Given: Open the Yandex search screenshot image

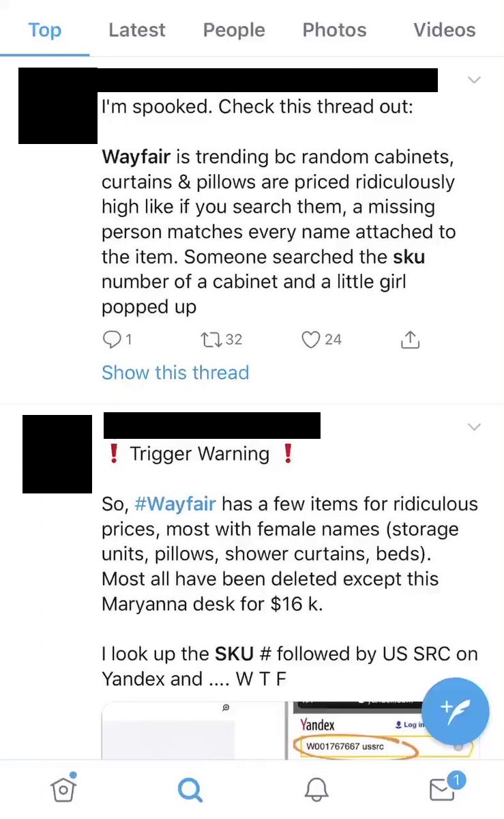Looking at the screenshot, I should coord(383,730).
